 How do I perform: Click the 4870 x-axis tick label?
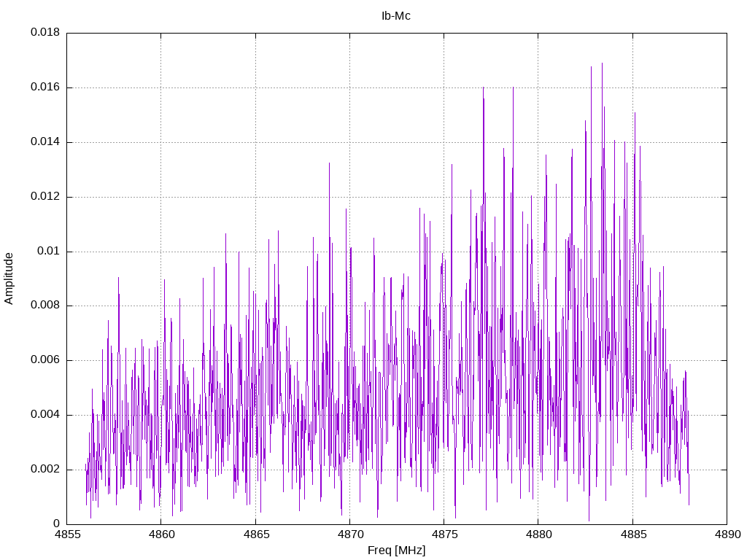tap(350, 534)
